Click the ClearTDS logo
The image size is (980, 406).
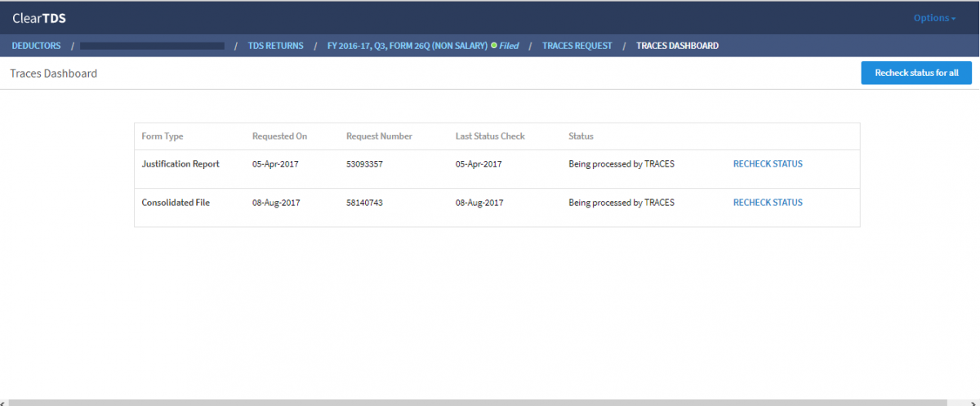(x=39, y=18)
